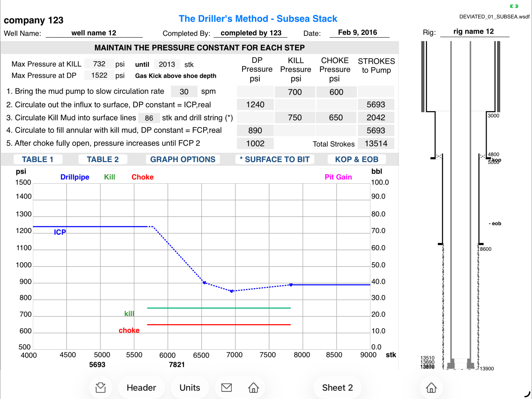Image resolution: width=532 pixels, height=399 pixels.
Task: Tap the email envelope icon
Action: point(226,388)
